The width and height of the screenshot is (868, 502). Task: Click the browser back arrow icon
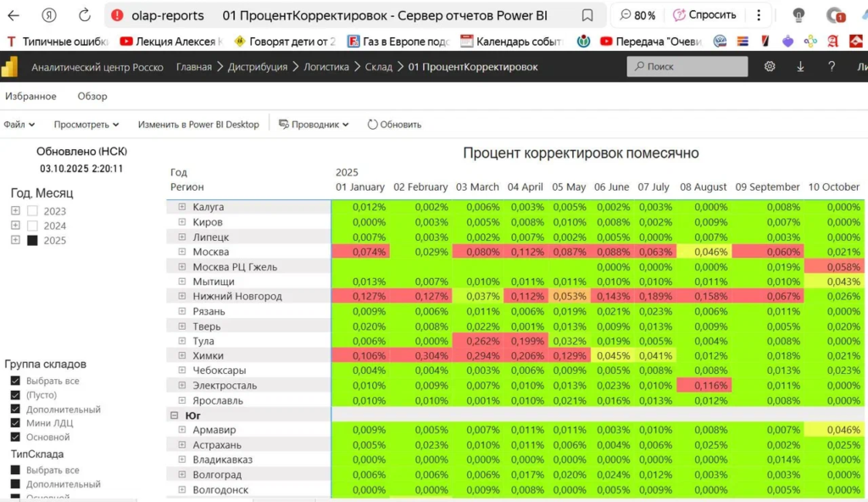click(x=15, y=15)
